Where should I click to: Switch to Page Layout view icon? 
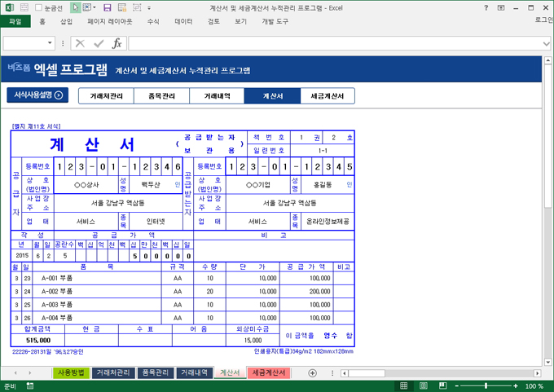coord(424,386)
